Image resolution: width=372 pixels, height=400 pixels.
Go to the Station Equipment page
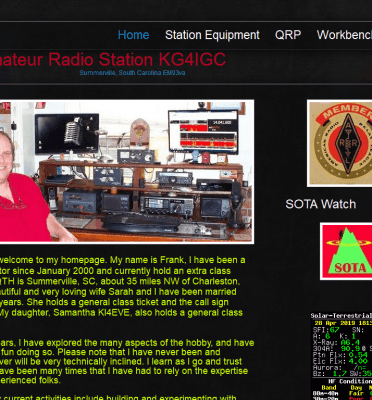click(212, 35)
